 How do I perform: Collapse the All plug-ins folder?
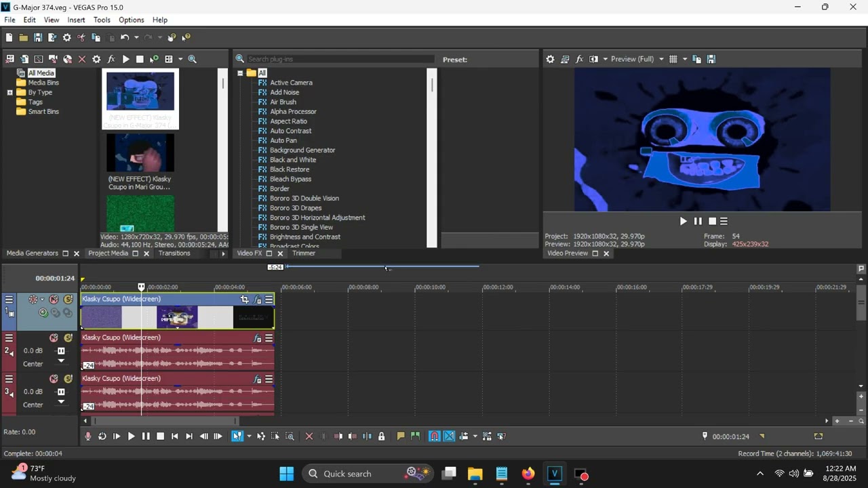click(240, 73)
